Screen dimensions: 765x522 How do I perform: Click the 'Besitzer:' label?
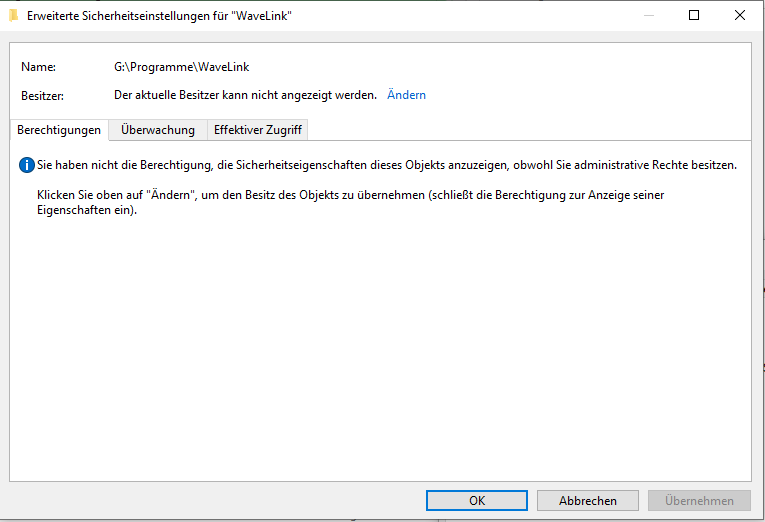pyautogui.click(x=42, y=96)
